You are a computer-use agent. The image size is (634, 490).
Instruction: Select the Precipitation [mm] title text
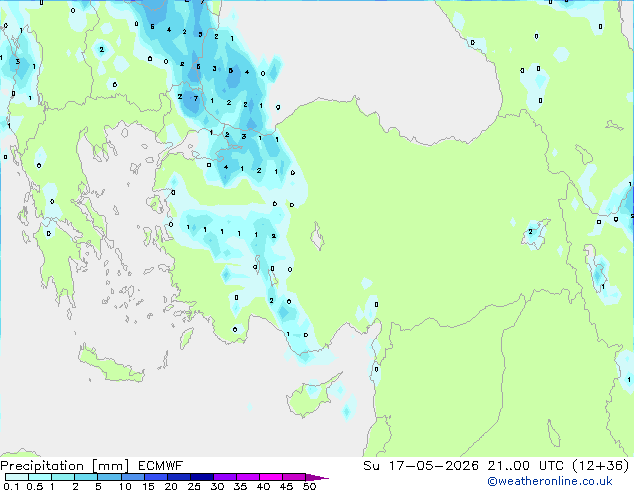(64, 466)
